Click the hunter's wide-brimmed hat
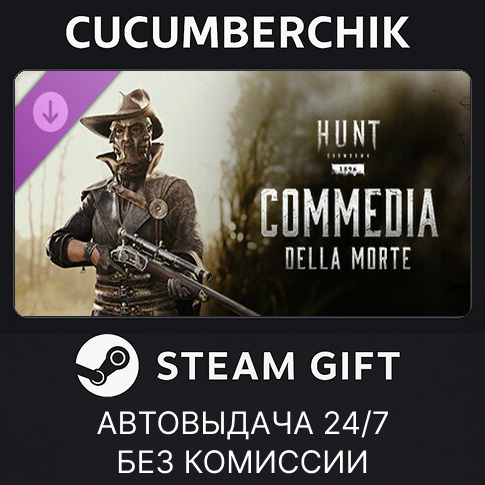Image resolution: width=485 pixels, height=485 pixels. pos(123,113)
